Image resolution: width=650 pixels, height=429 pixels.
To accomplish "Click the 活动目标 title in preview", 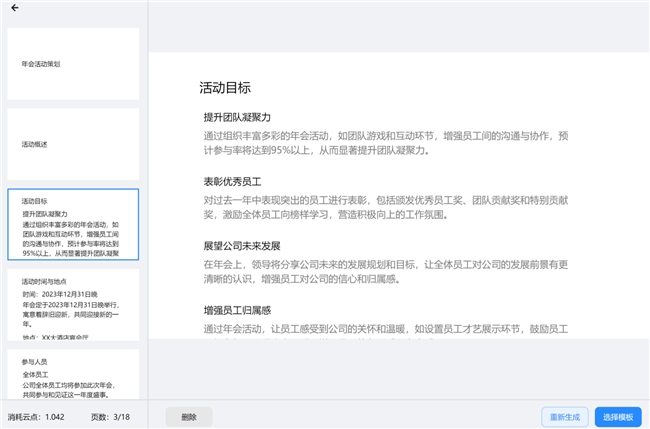I will 225,87.
